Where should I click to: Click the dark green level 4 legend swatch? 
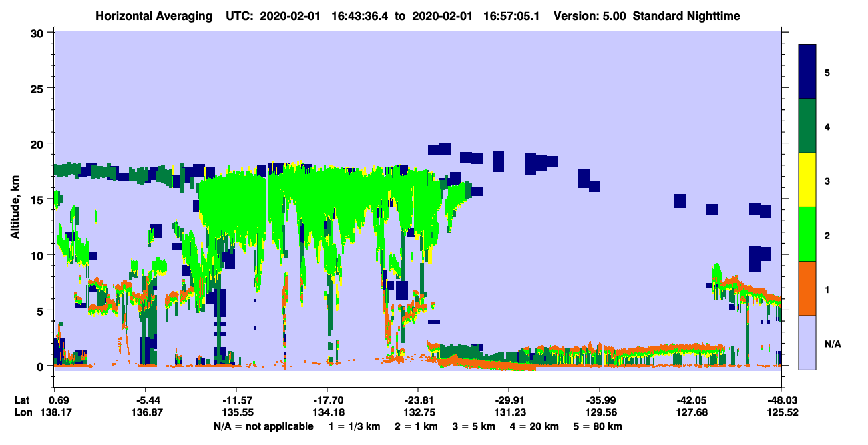(807, 126)
